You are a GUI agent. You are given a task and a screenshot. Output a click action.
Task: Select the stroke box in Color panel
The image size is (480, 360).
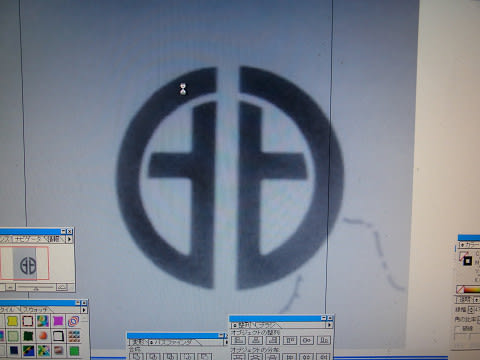(468, 261)
